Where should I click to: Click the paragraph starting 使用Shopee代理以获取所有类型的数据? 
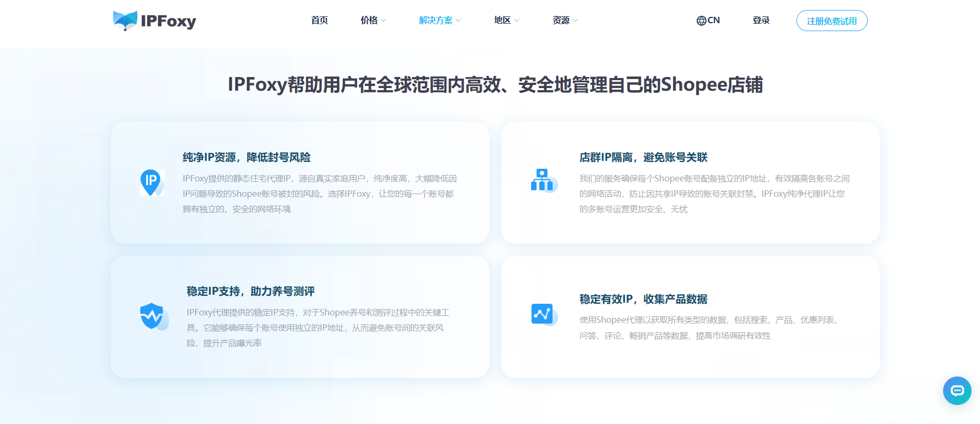pyautogui.click(x=710, y=327)
